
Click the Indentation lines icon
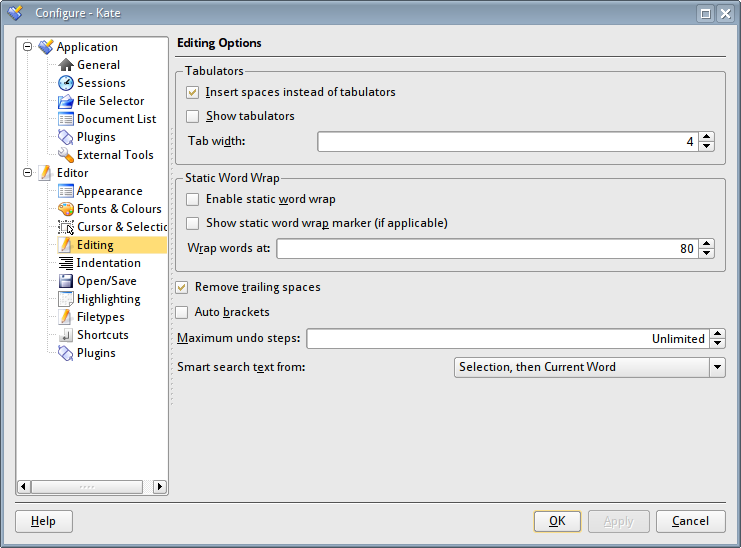[x=66, y=263]
